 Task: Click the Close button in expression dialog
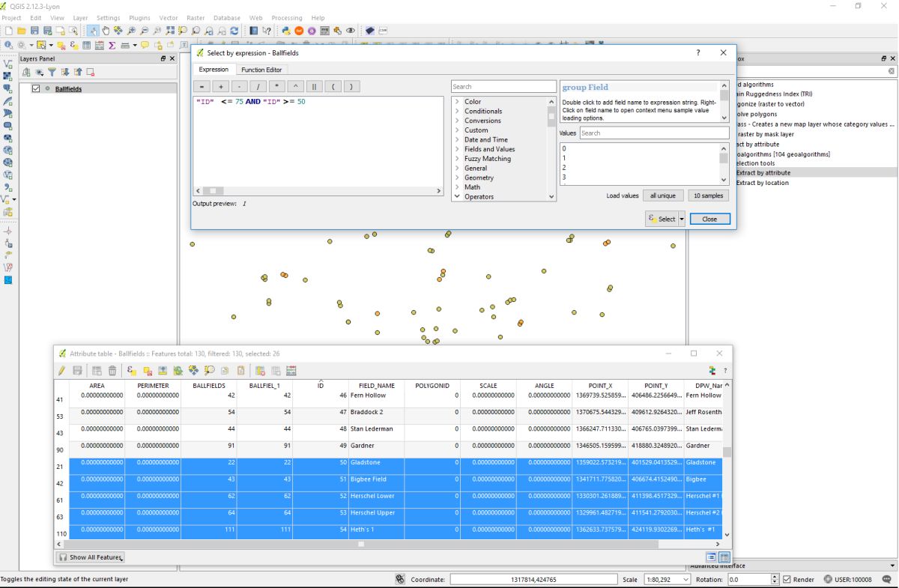(709, 219)
